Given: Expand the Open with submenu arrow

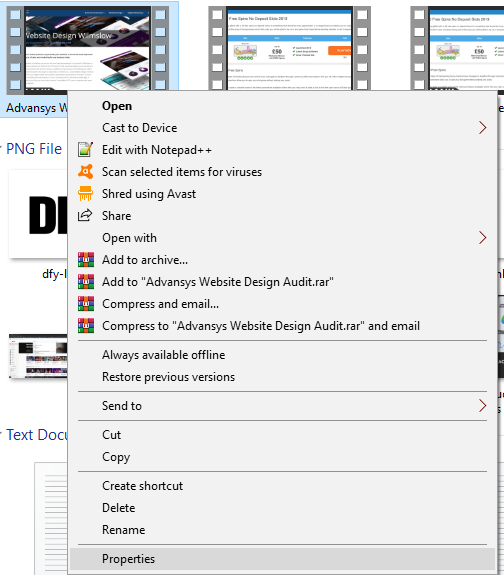Looking at the screenshot, I should (482, 238).
